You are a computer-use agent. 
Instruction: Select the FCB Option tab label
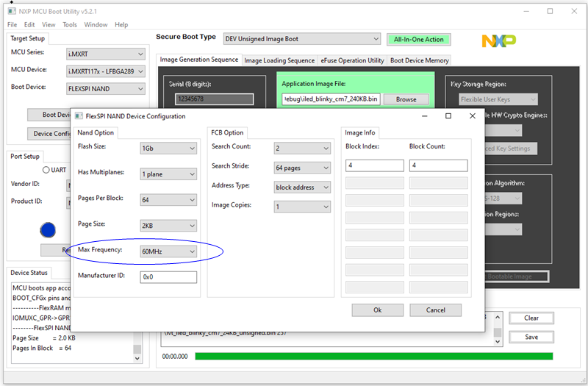[x=227, y=133]
